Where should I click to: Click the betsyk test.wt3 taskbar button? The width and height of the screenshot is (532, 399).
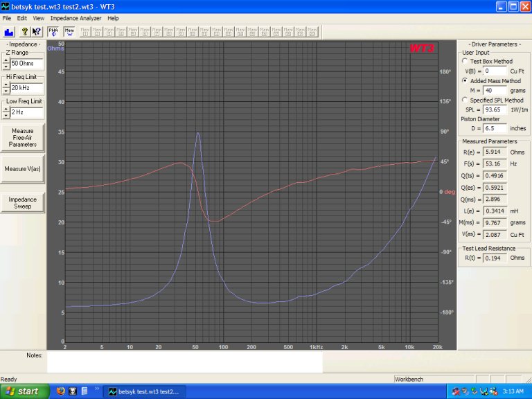click(144, 391)
